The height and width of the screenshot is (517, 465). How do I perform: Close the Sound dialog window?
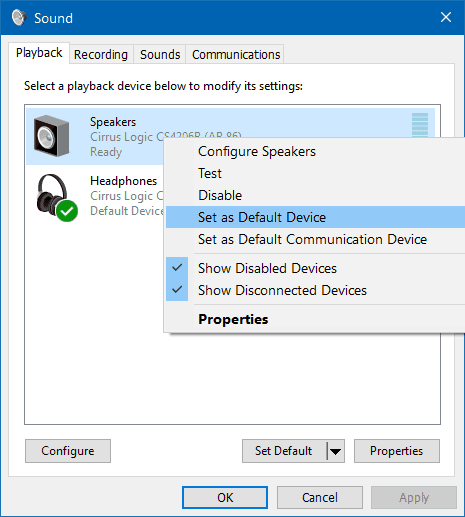tap(446, 17)
